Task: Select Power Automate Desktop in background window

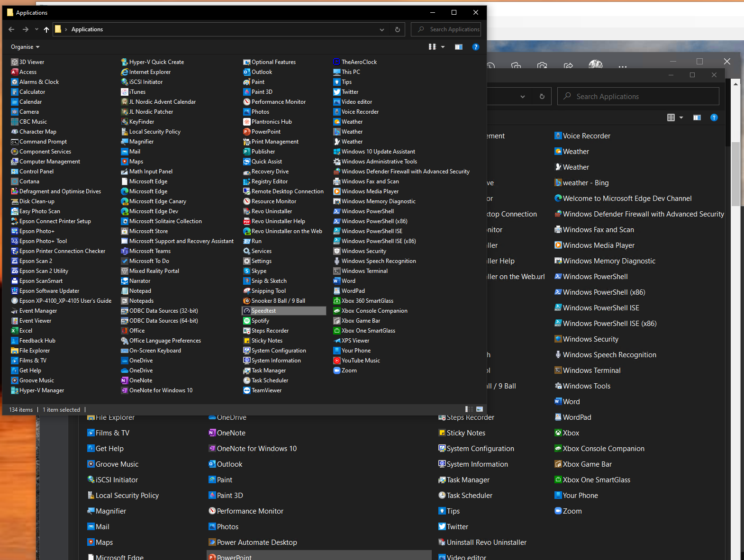Action: click(253, 542)
